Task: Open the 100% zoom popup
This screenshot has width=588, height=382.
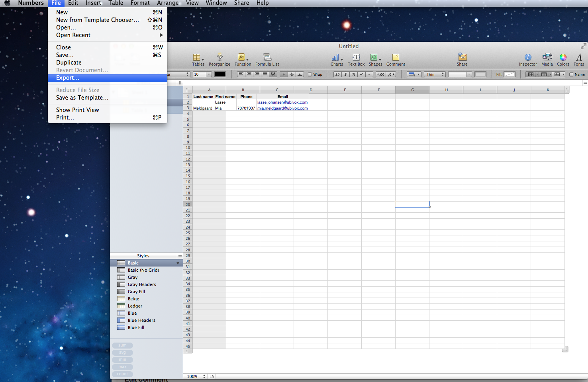Action: (x=196, y=376)
